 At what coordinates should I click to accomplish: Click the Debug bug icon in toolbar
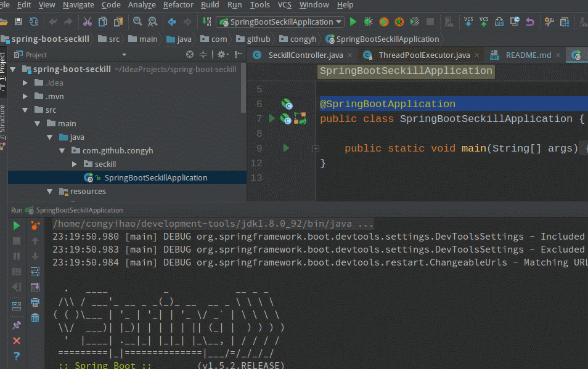point(368,22)
